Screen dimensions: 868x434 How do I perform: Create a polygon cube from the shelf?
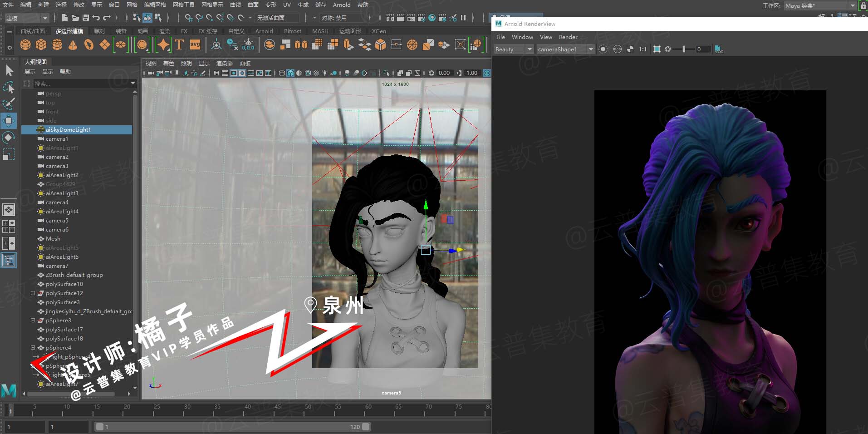pyautogui.click(x=41, y=44)
